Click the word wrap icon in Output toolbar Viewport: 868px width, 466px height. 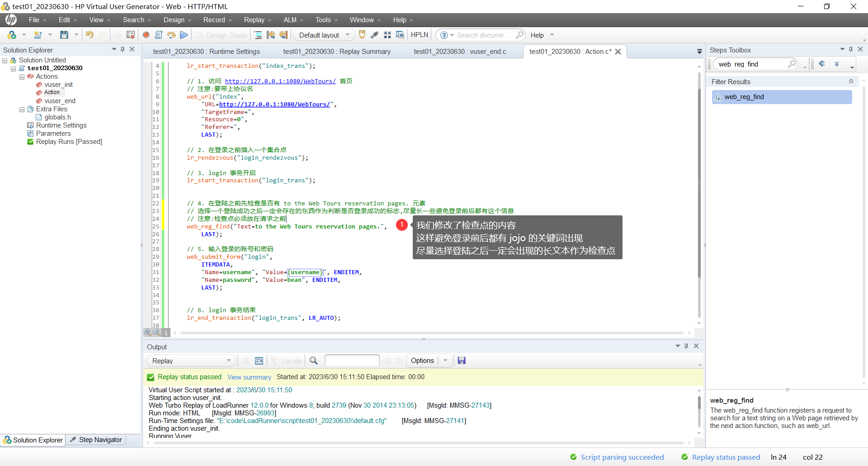259,361
